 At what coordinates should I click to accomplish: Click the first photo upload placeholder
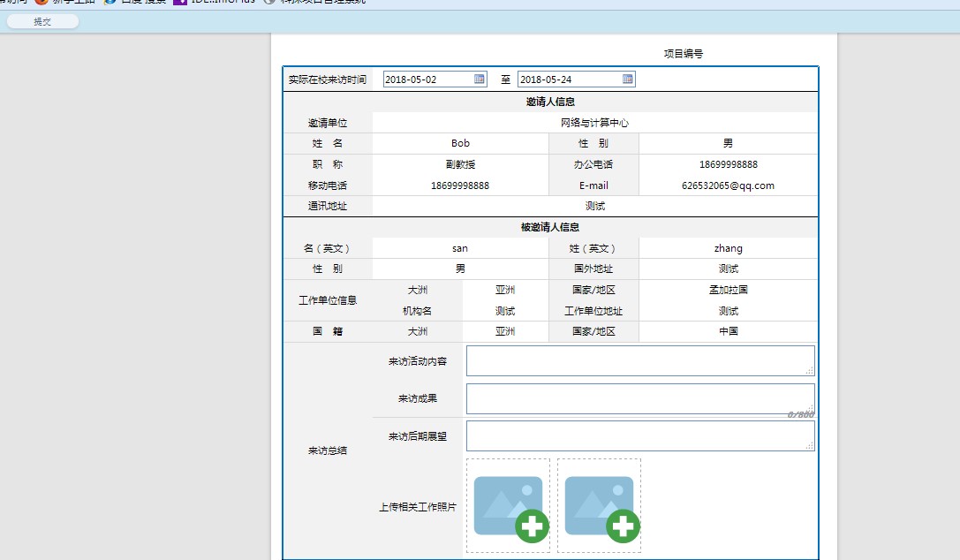point(509,505)
